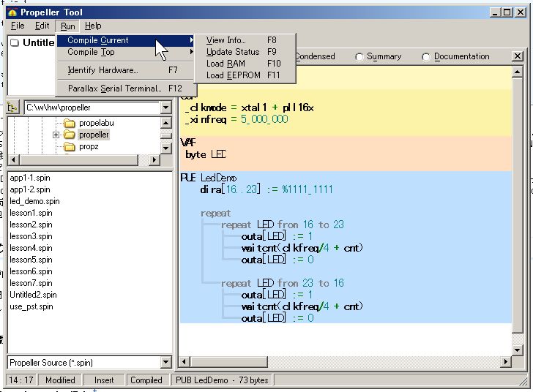The image size is (533, 392).
Task: Choose Load RAM from the submenu
Action: 225,64
